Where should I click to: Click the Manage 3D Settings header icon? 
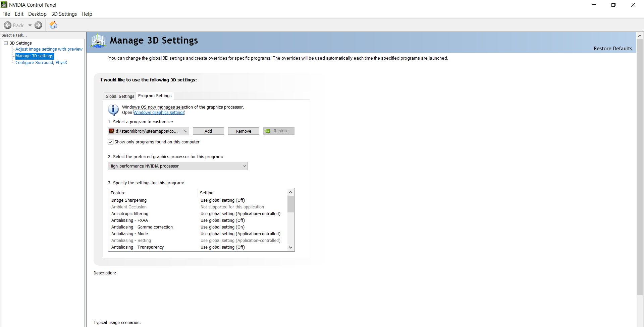(x=98, y=41)
